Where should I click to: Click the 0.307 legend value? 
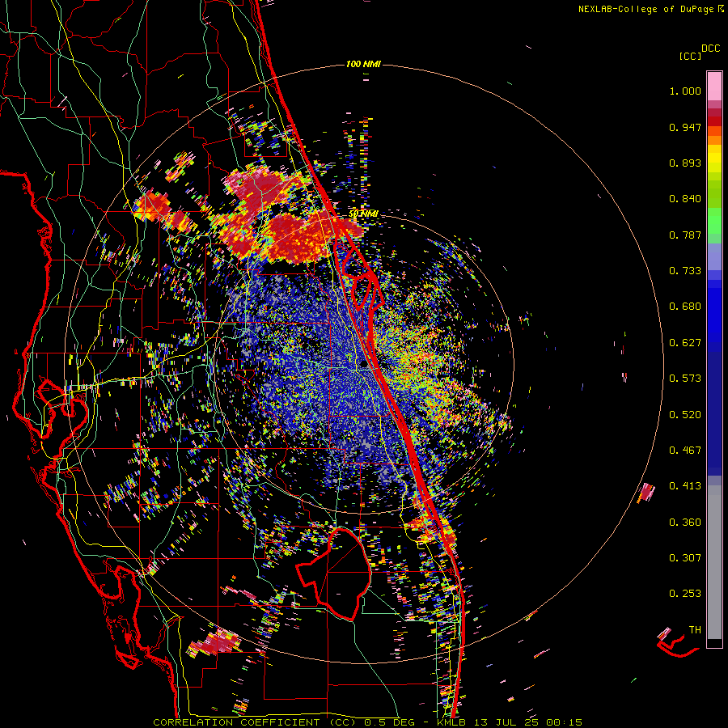tap(685, 558)
